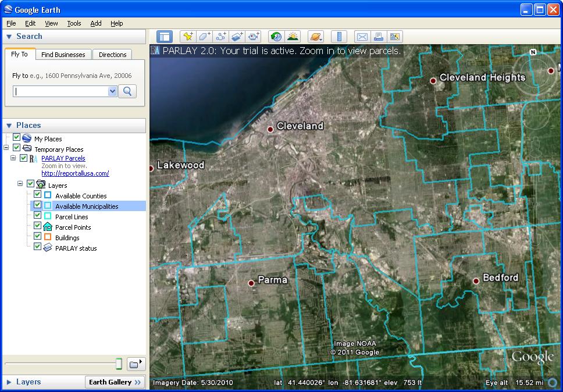Open the add folder button menu
The width and height of the screenshot is (563, 392).
tap(137, 364)
